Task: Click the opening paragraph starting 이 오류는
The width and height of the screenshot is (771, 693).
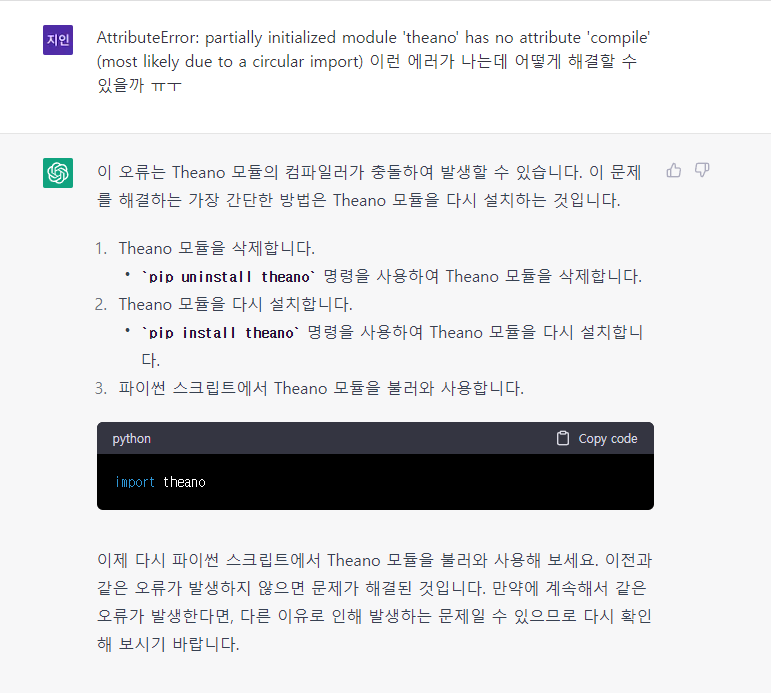Action: tap(369, 186)
